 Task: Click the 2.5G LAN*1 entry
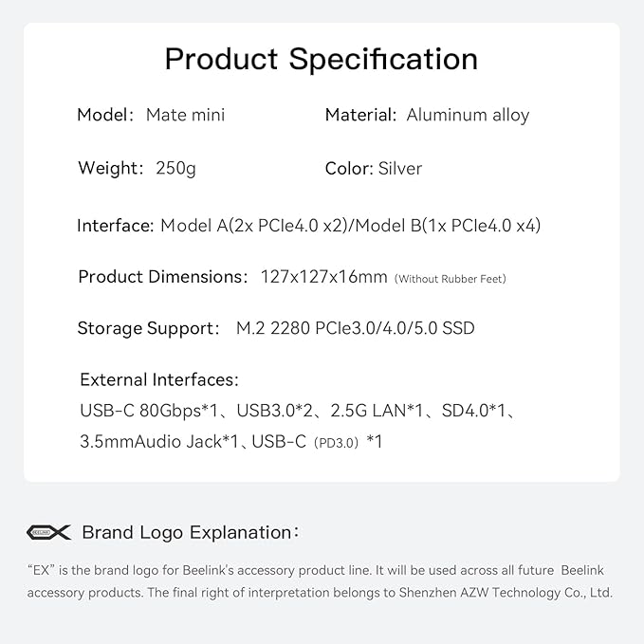(x=377, y=411)
